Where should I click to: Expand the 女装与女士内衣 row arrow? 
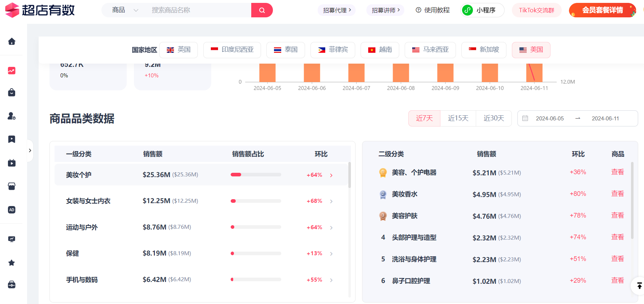coord(331,201)
